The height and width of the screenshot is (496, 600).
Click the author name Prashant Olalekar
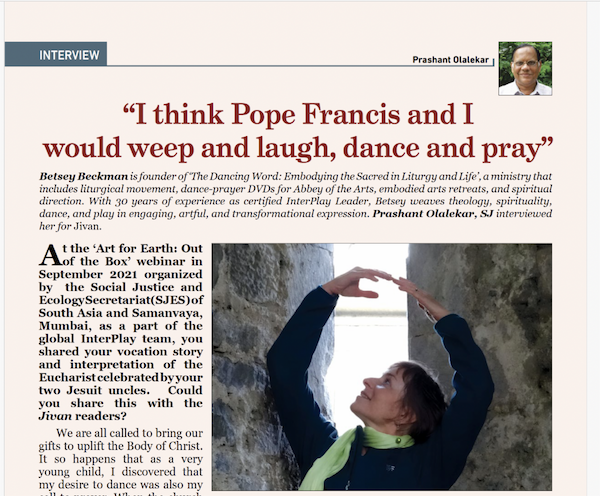(450, 60)
